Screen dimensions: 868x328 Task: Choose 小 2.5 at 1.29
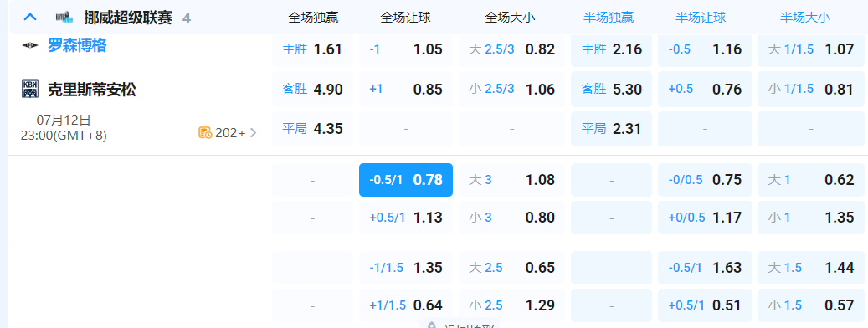tap(512, 305)
